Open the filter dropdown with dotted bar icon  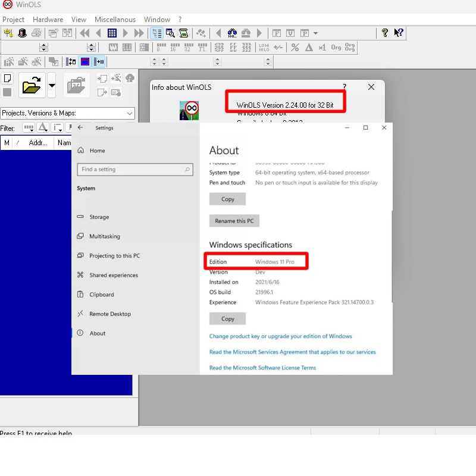[x=29, y=127]
